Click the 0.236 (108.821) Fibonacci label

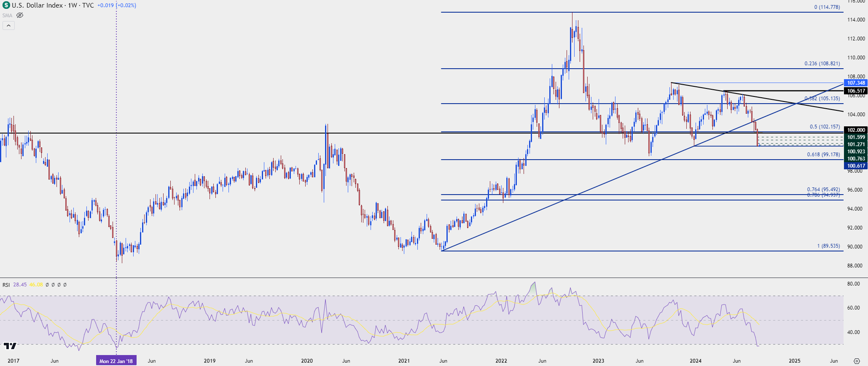click(x=822, y=64)
